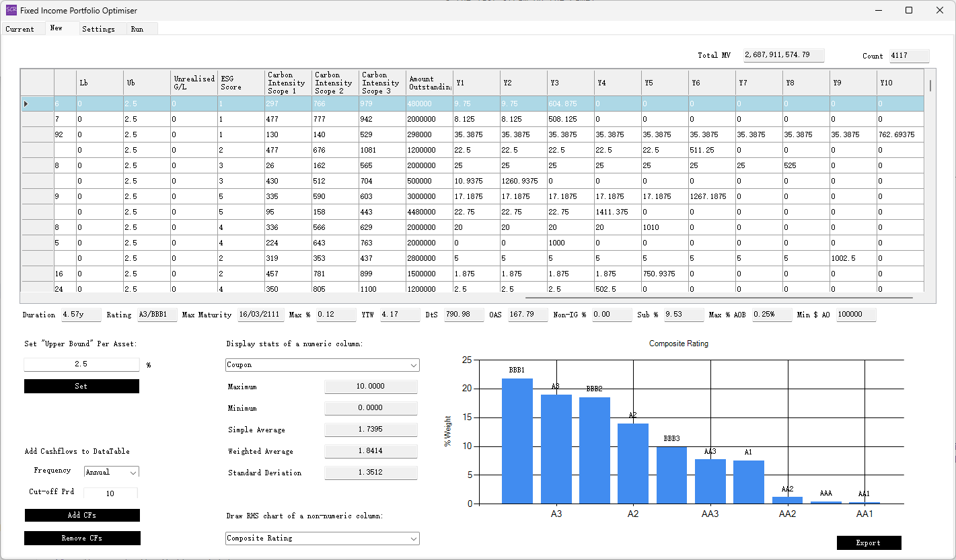956x560 pixels.
Task: Export the chart with Export button
Action: (x=869, y=543)
